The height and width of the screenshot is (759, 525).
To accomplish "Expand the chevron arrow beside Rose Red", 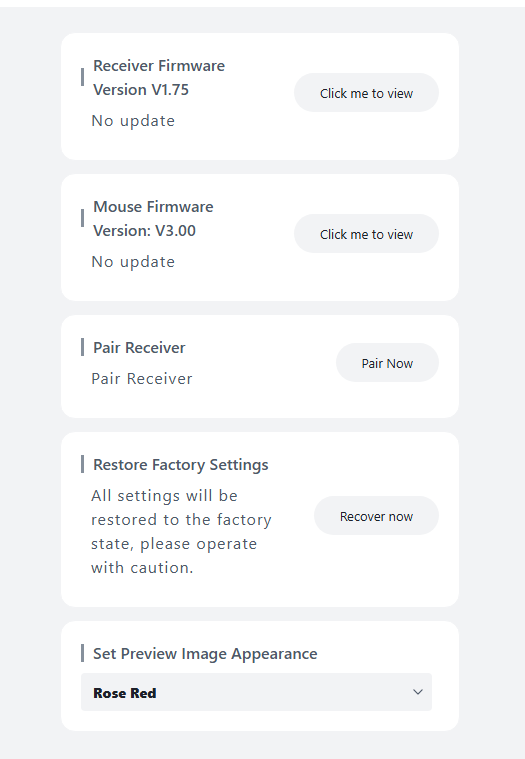I will (x=418, y=692).
